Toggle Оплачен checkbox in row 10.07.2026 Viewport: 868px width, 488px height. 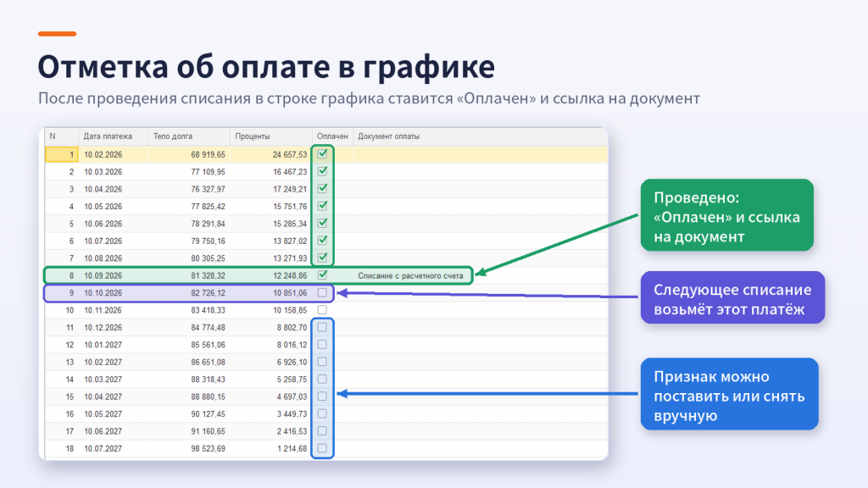point(322,240)
